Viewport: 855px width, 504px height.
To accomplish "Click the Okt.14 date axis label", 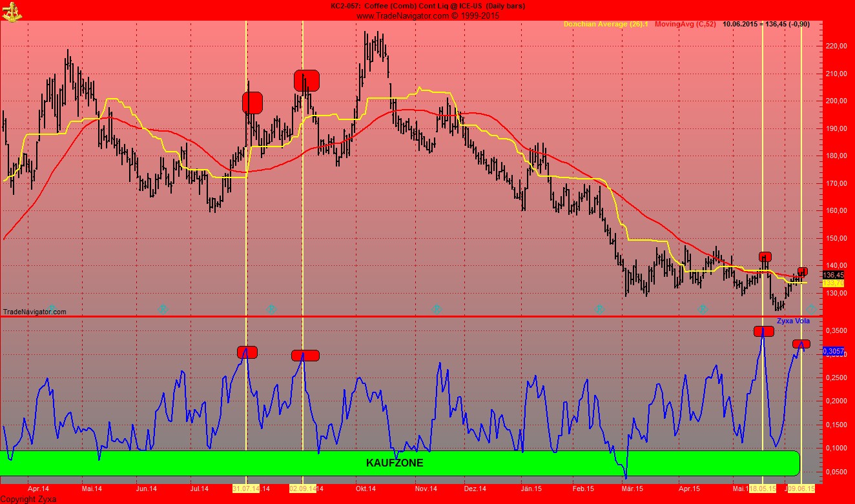I will tap(366, 489).
